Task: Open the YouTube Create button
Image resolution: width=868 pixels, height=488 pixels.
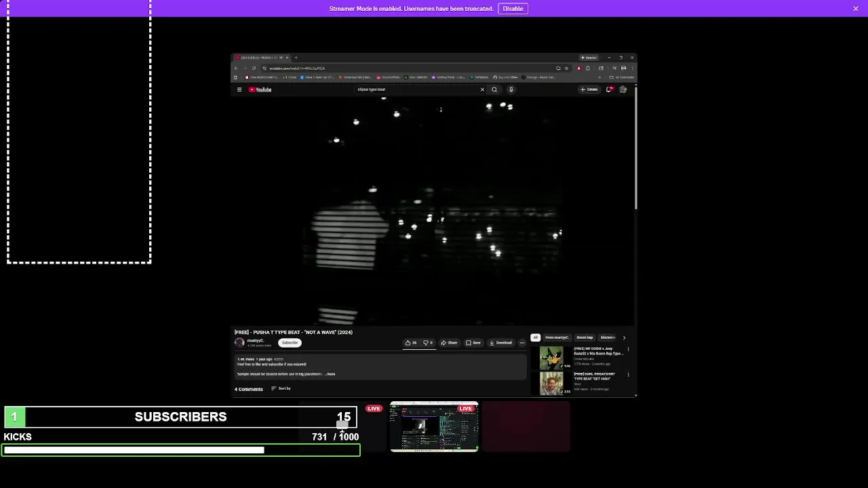Action: pyautogui.click(x=589, y=89)
